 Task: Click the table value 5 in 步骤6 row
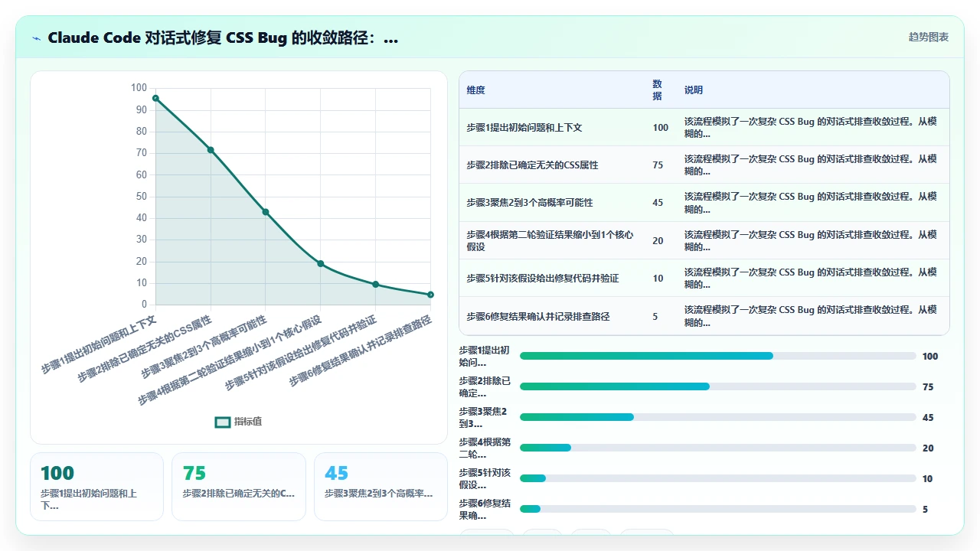click(x=655, y=316)
